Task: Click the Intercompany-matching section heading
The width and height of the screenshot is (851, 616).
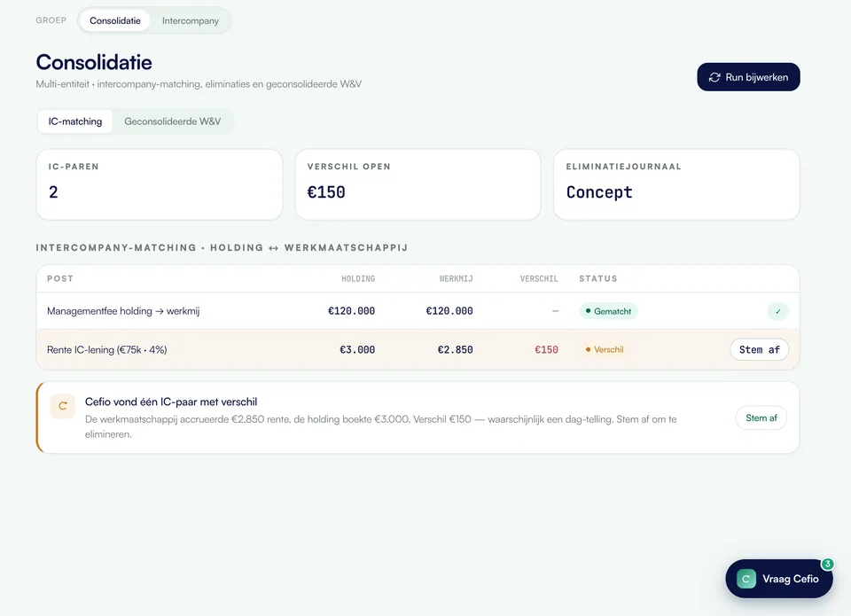Action: click(x=222, y=247)
